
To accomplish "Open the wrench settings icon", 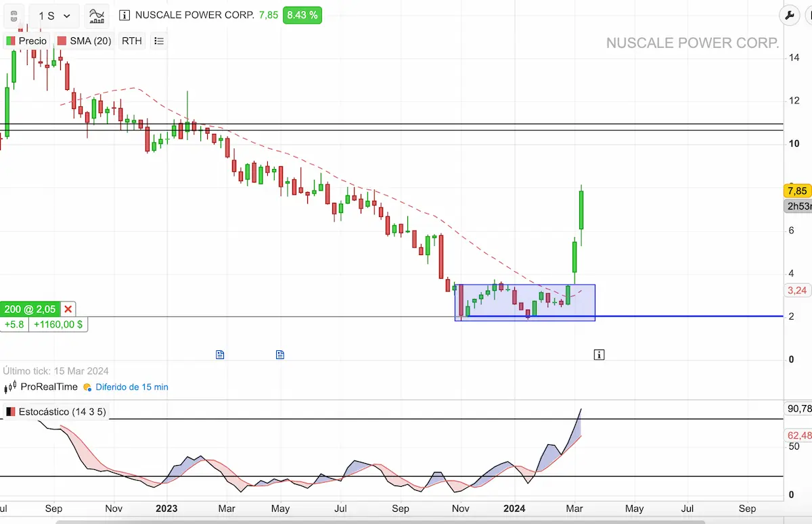I will click(790, 16).
